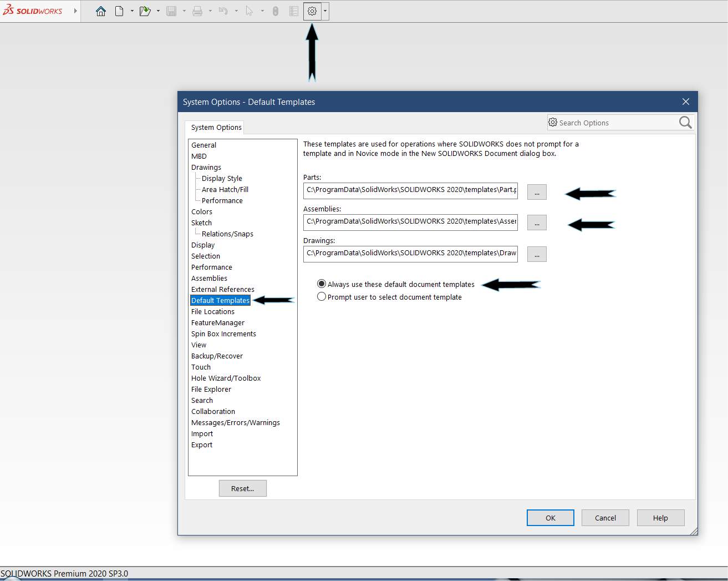The height and width of the screenshot is (581, 728).
Task: Select View in the options list
Action: pos(198,345)
